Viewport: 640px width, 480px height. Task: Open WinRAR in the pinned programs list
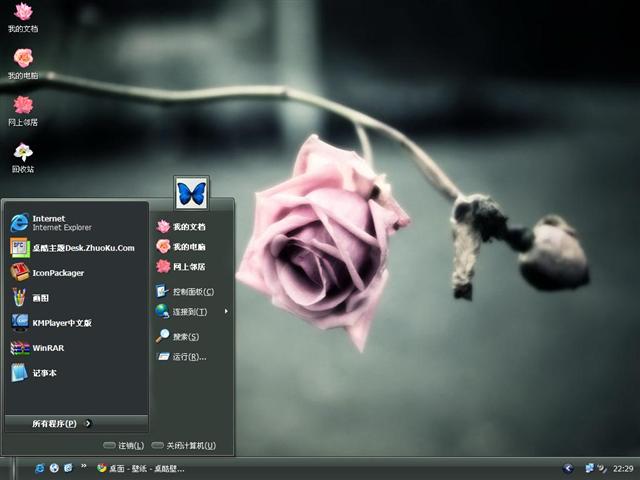77,348
